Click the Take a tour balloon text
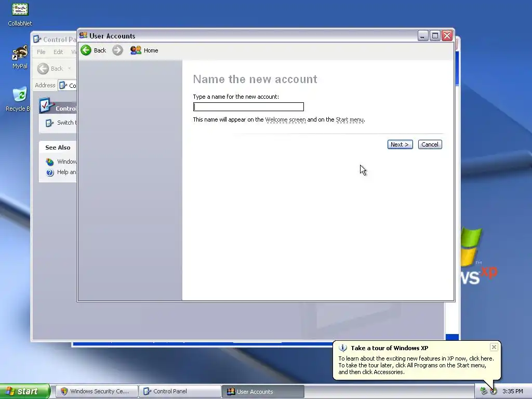The image size is (532, 399). [416, 365]
